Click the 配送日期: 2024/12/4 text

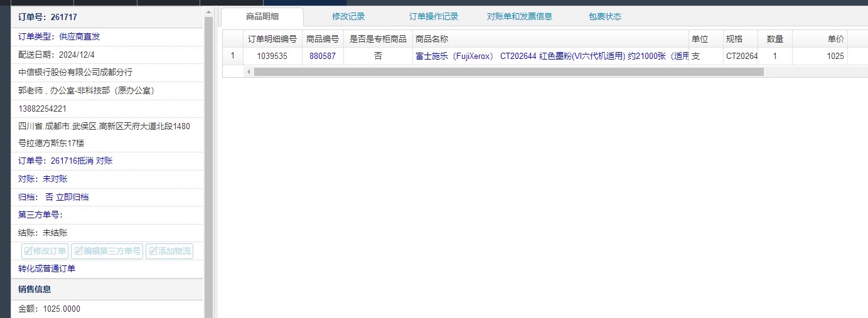pyautogui.click(x=56, y=55)
